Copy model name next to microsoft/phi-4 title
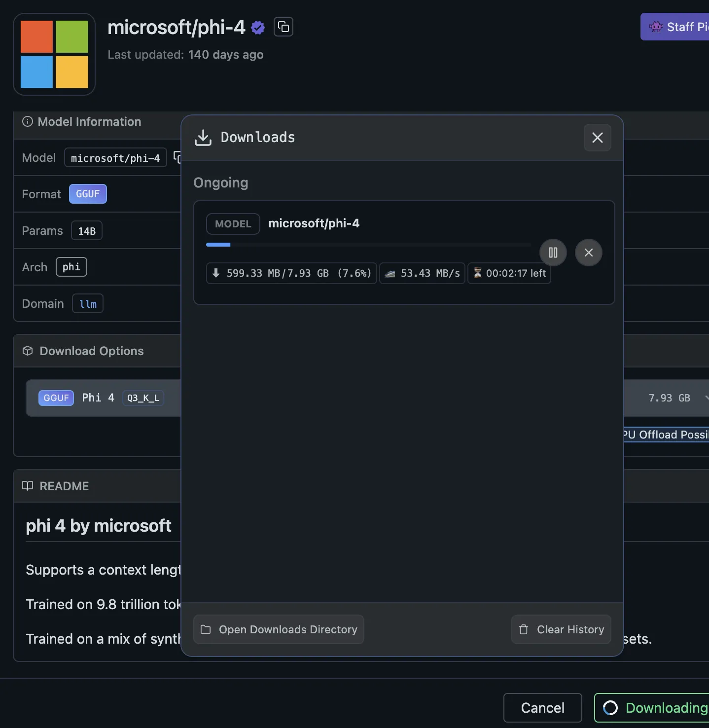Image resolution: width=709 pixels, height=728 pixels. (284, 27)
